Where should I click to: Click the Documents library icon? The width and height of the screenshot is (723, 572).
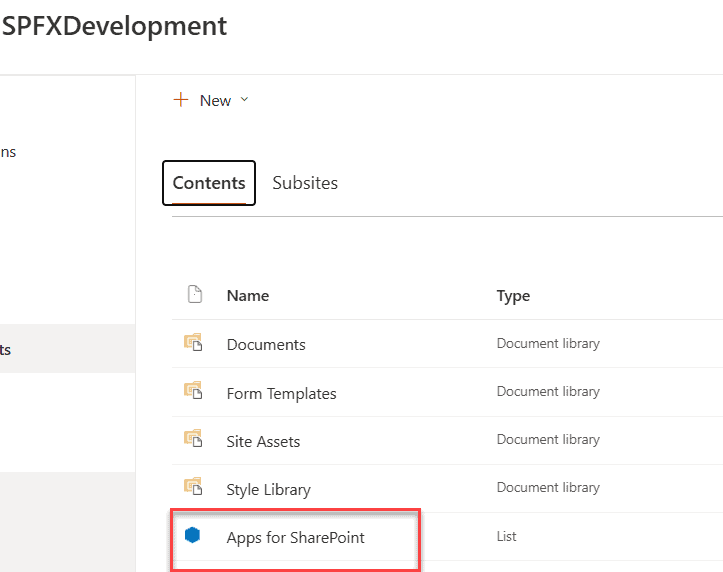(x=193, y=342)
